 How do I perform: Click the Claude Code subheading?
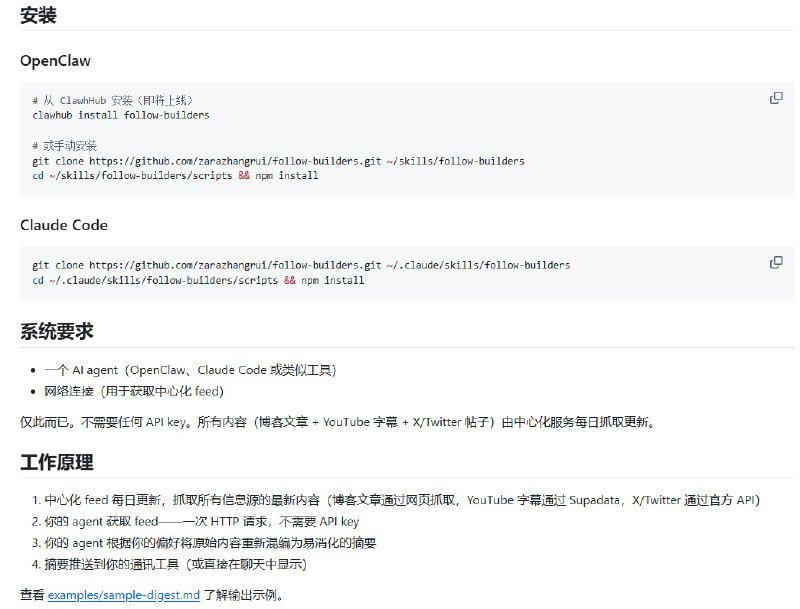63,225
